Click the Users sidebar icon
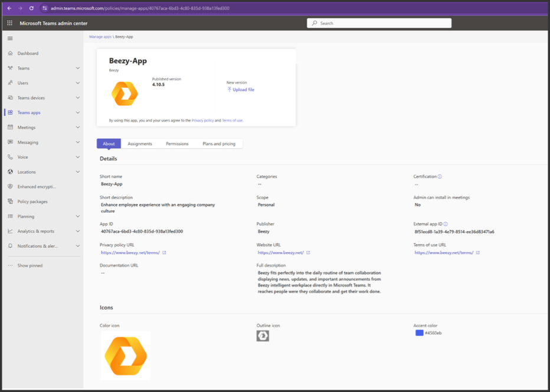Screen dimensions: 550x392 [x=10, y=83]
